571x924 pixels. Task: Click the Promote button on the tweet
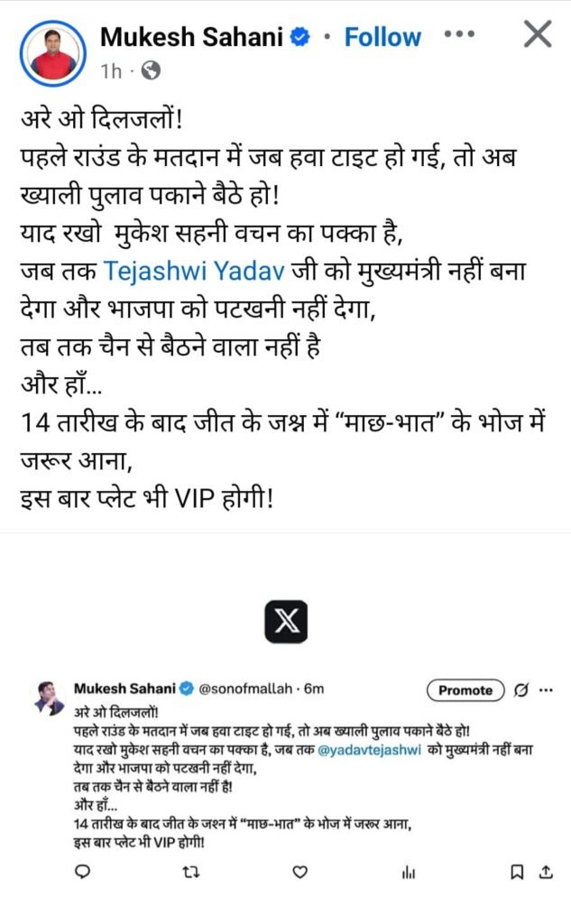(465, 690)
